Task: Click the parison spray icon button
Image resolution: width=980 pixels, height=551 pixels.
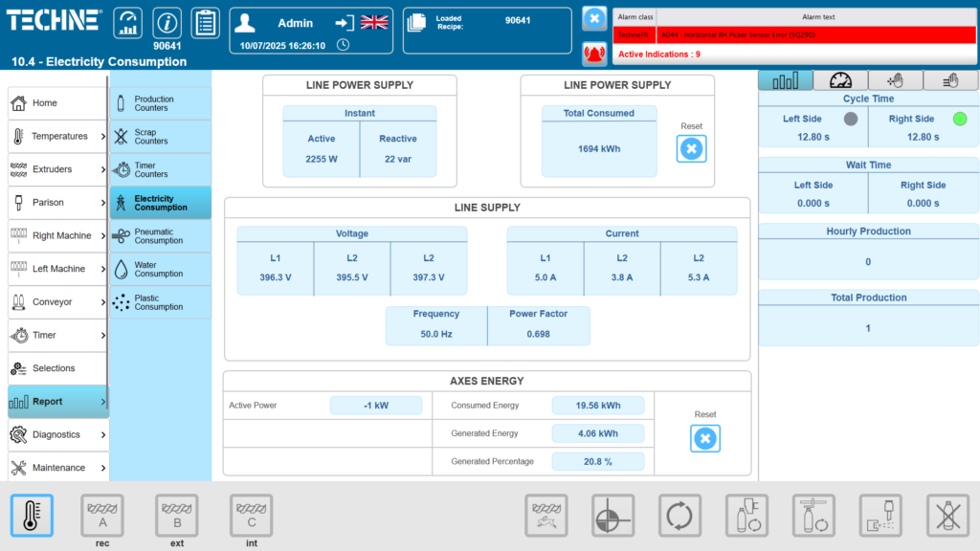Action: click(880, 516)
